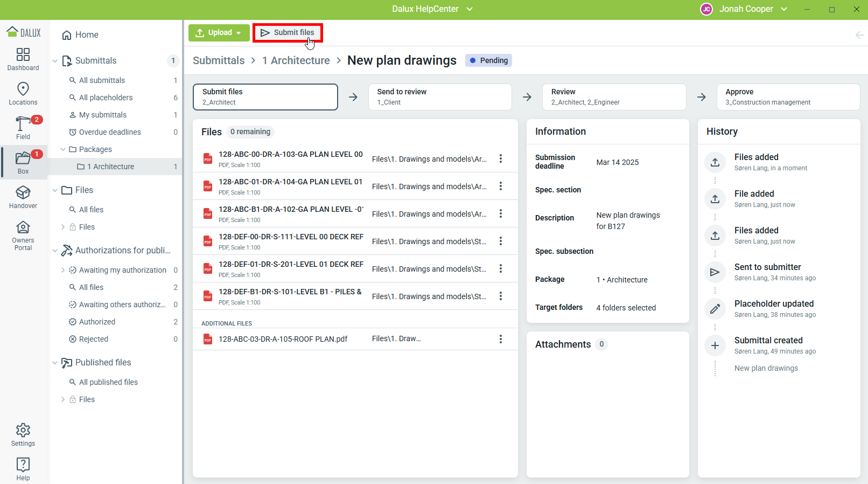Open three-dot menu for PLAN LEVEL 00 file
Viewport: 868px width, 484px height.
coord(501,158)
